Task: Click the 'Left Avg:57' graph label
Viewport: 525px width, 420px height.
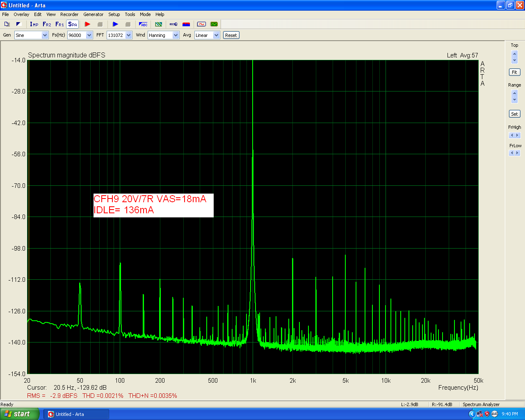Action: pyautogui.click(x=462, y=55)
